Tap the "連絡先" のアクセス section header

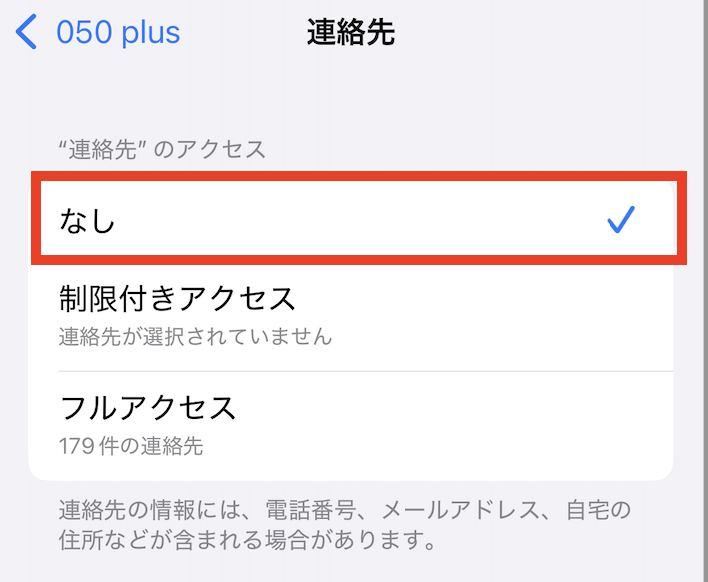[162, 149]
